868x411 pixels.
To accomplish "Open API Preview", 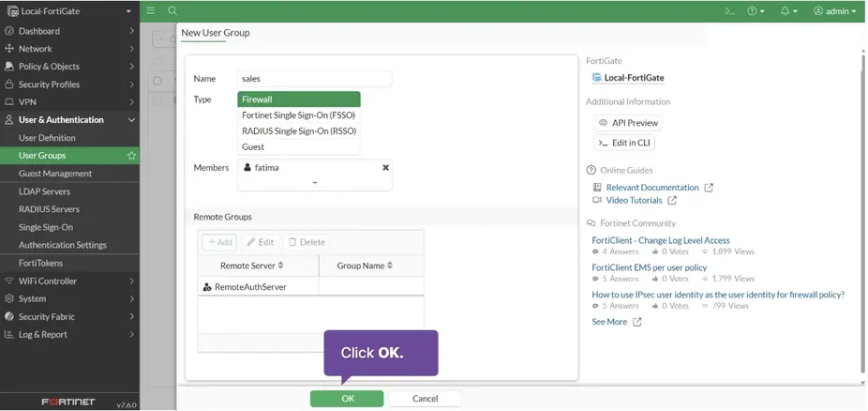I will click(628, 123).
